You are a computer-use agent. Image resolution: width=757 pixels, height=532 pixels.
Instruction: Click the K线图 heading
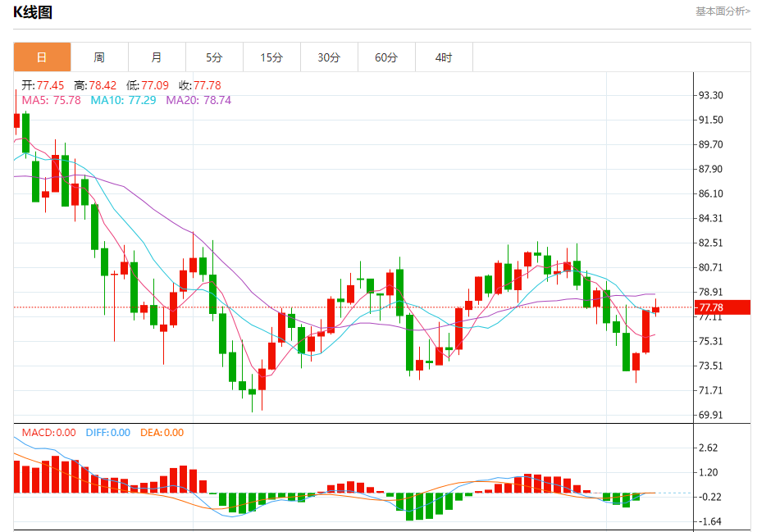point(32,12)
